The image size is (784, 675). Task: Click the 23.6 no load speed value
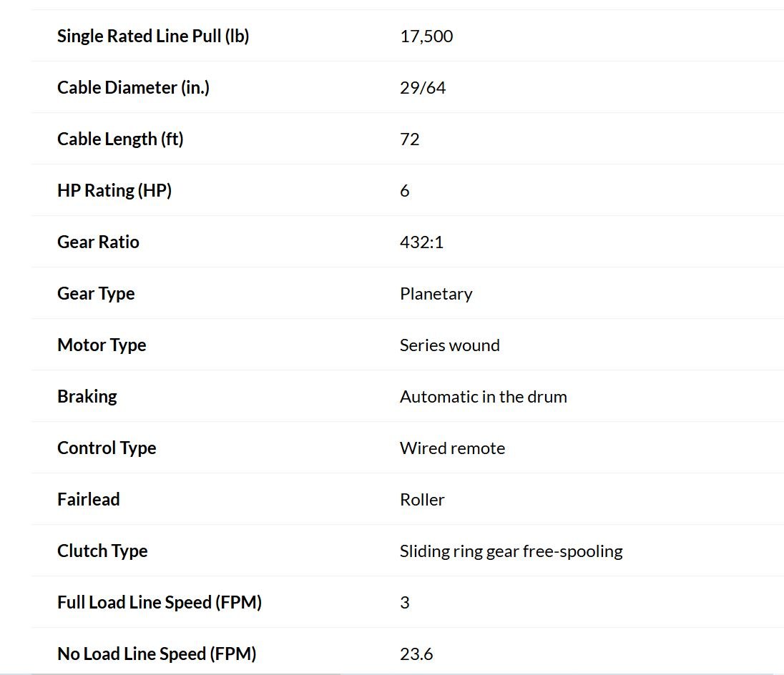(x=416, y=654)
